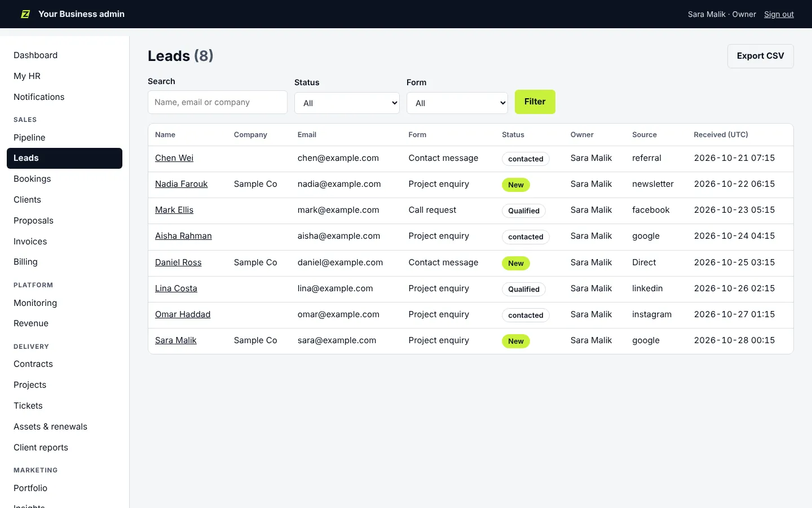Open Sara Malik lead in Name column
This screenshot has width=812, height=508.
click(176, 340)
